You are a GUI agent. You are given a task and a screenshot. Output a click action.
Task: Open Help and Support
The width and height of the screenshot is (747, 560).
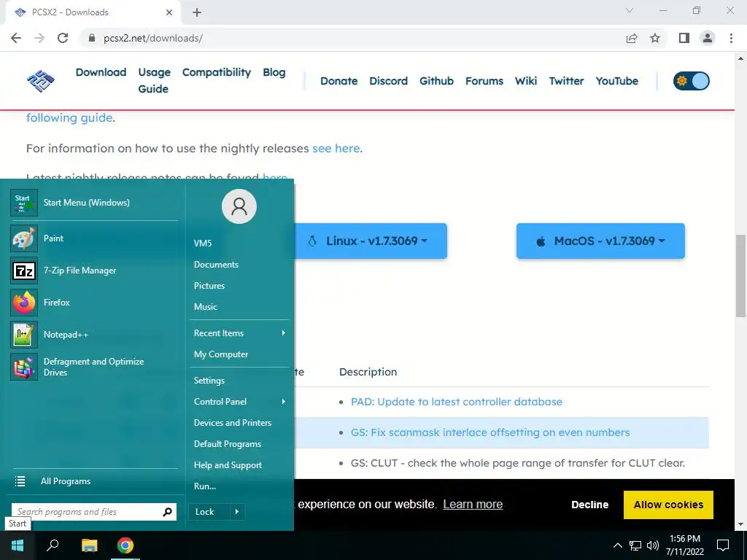(228, 465)
